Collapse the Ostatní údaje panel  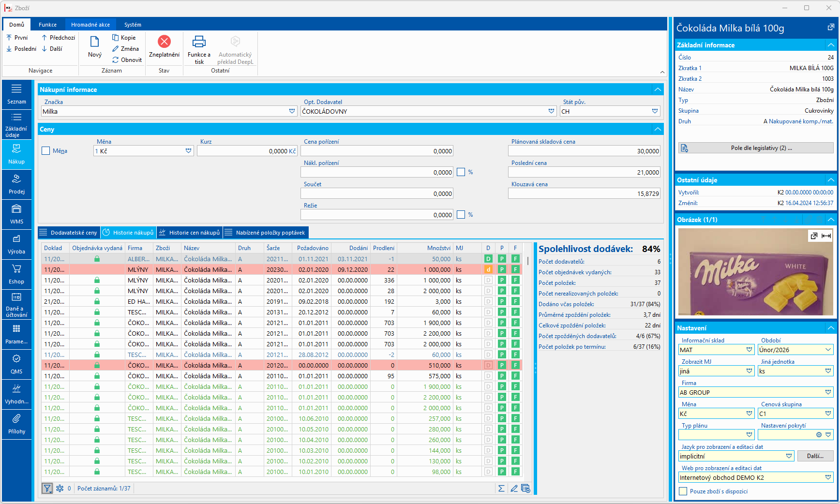click(831, 180)
